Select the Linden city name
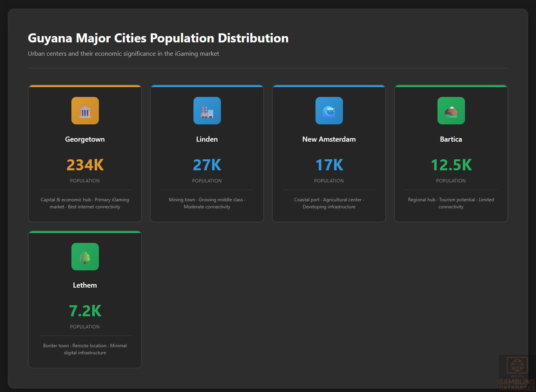The height and width of the screenshot is (392, 536). click(x=207, y=139)
